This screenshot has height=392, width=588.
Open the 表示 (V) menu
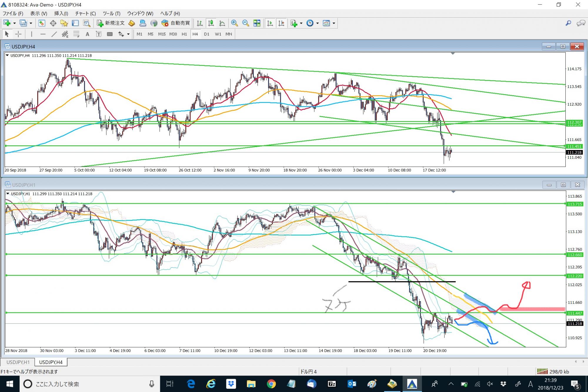(39, 14)
